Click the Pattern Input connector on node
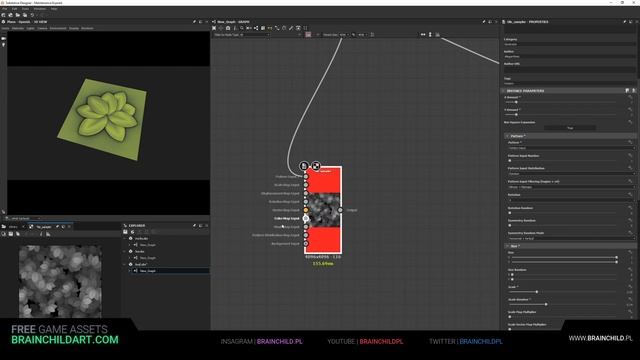The height and width of the screenshot is (360, 640). (306, 177)
